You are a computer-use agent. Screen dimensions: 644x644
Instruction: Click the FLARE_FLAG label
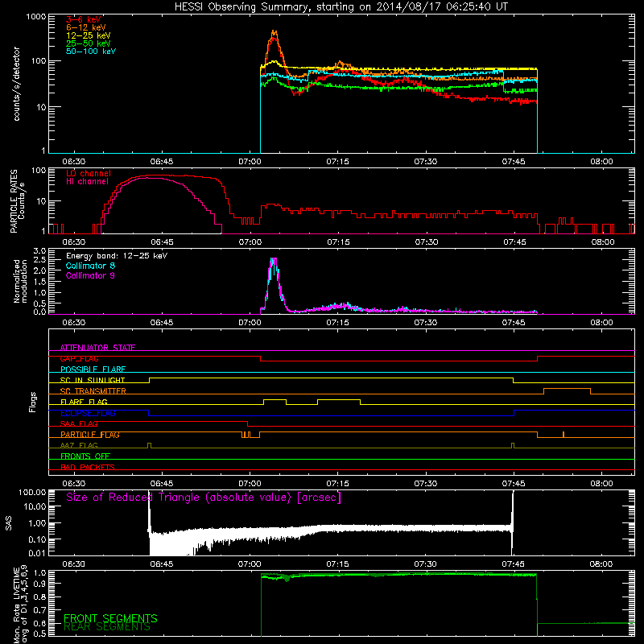84,402
